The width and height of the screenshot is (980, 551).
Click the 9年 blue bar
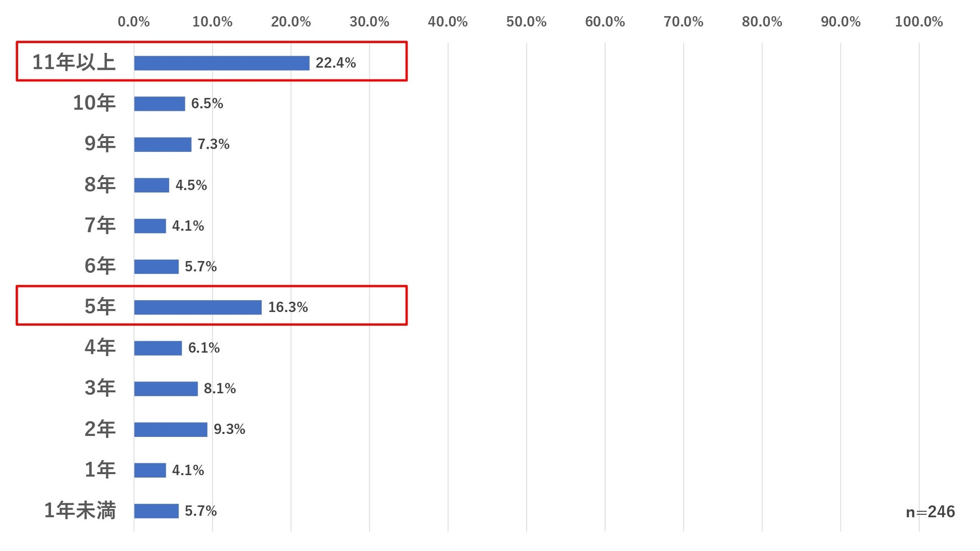pyautogui.click(x=162, y=144)
